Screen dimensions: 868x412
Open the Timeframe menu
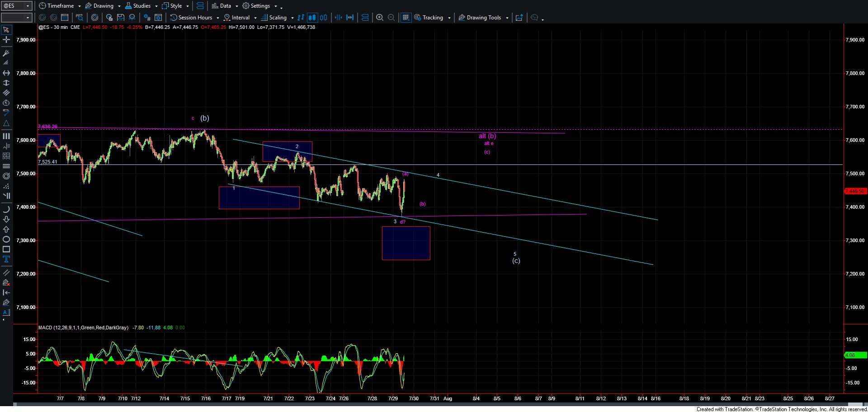click(x=57, y=6)
